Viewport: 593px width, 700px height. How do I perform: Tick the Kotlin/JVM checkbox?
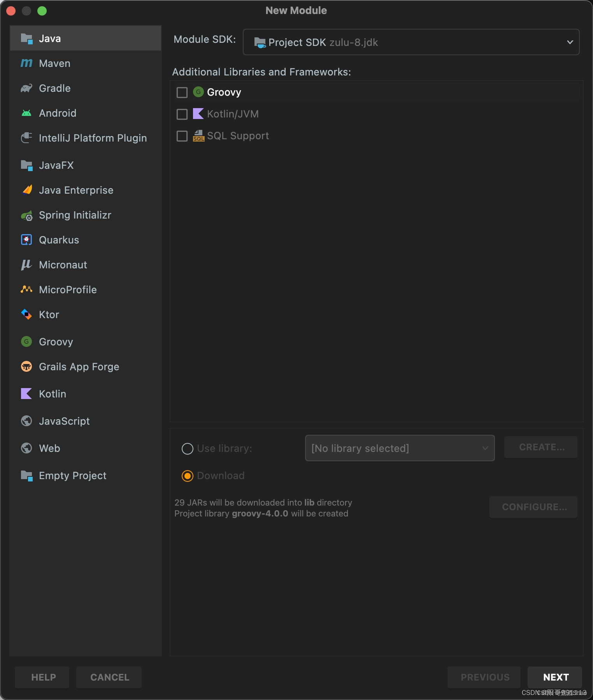[x=182, y=114]
